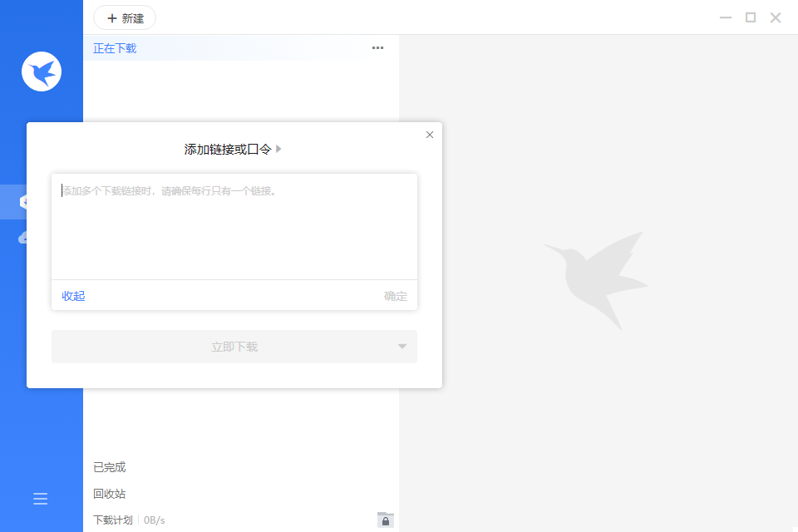Collapse the link panel via 收起
This screenshot has width=798, height=532.
[x=72, y=296]
